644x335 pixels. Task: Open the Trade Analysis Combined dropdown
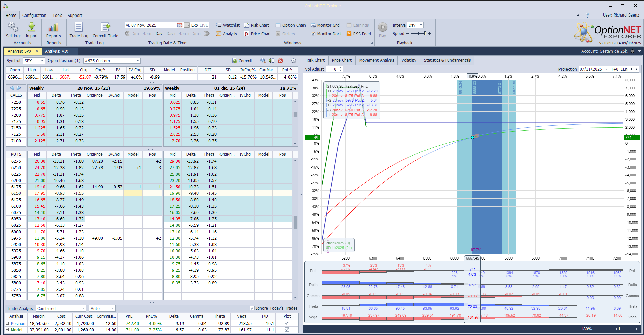click(83, 308)
